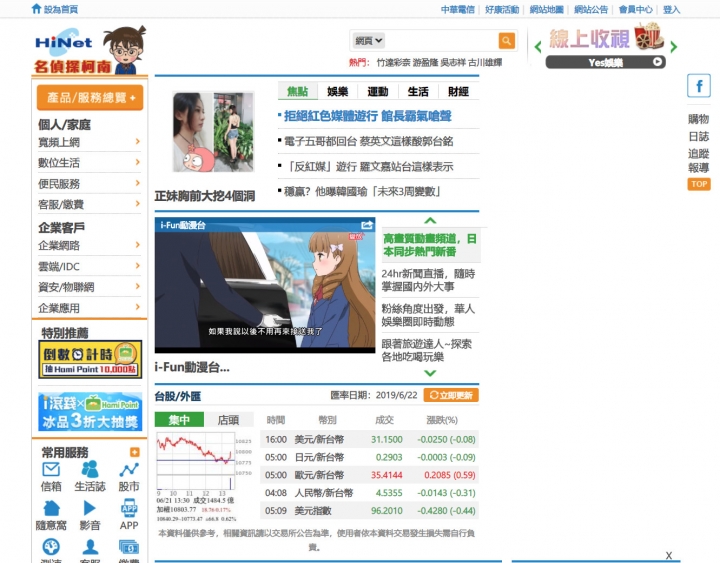Open the 網站公告 link

click(x=591, y=9)
